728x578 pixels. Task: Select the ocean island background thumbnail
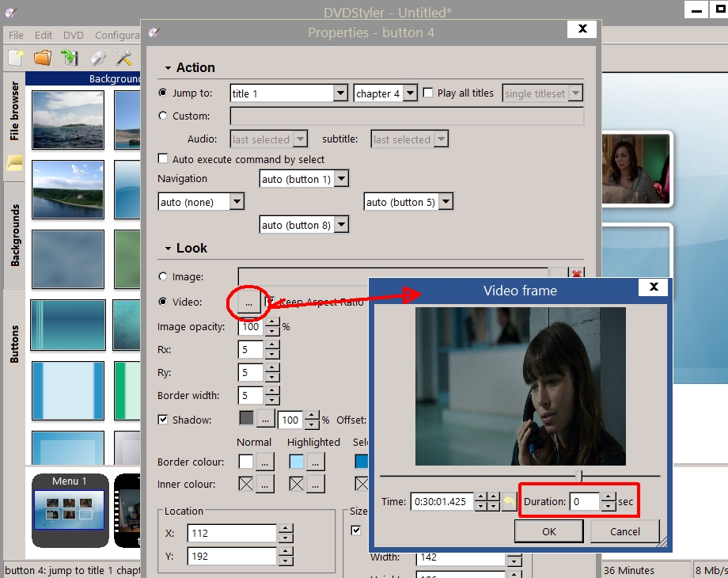pos(68,120)
